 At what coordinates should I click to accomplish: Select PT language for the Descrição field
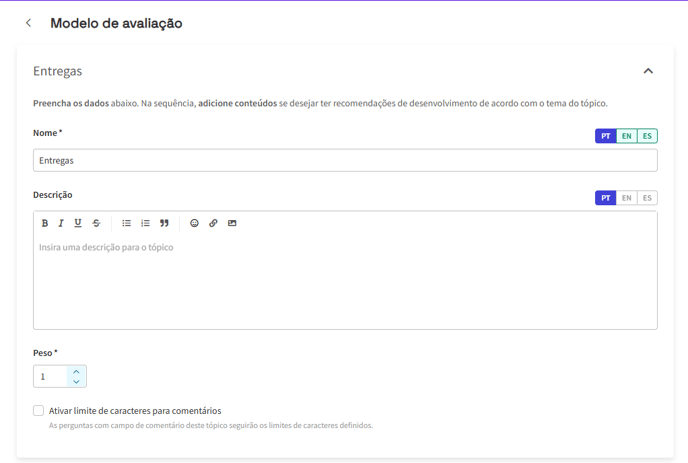606,198
